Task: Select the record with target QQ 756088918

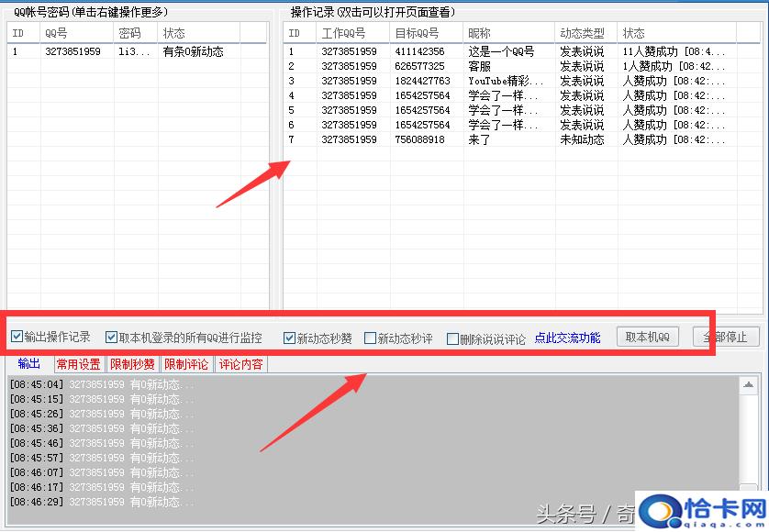Action: [x=419, y=140]
